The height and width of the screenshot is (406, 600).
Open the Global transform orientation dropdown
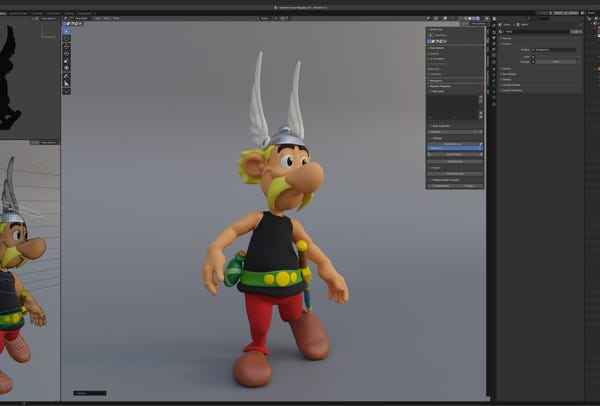264,18
